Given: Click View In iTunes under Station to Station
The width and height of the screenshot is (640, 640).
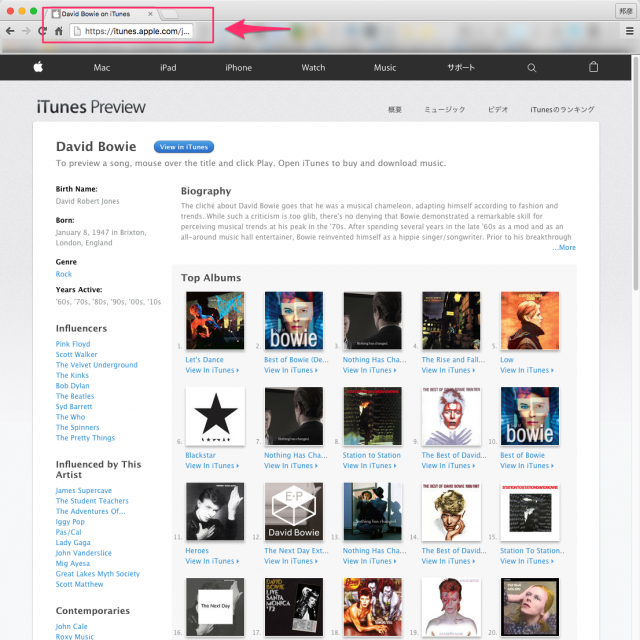Looking at the screenshot, I should tap(369, 466).
